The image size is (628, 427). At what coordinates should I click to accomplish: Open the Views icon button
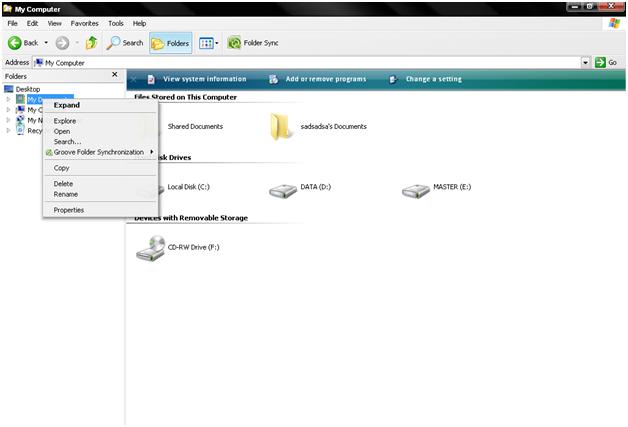(x=206, y=43)
